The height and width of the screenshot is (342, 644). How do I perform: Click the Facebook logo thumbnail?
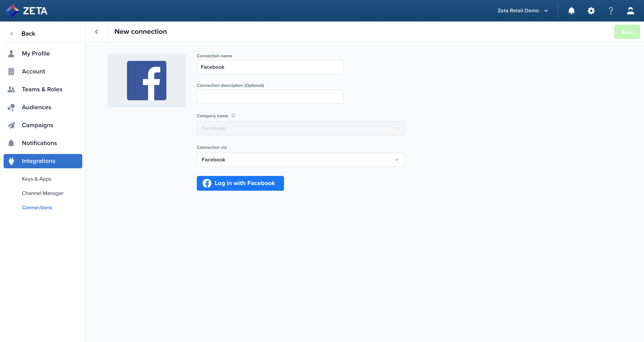(146, 81)
